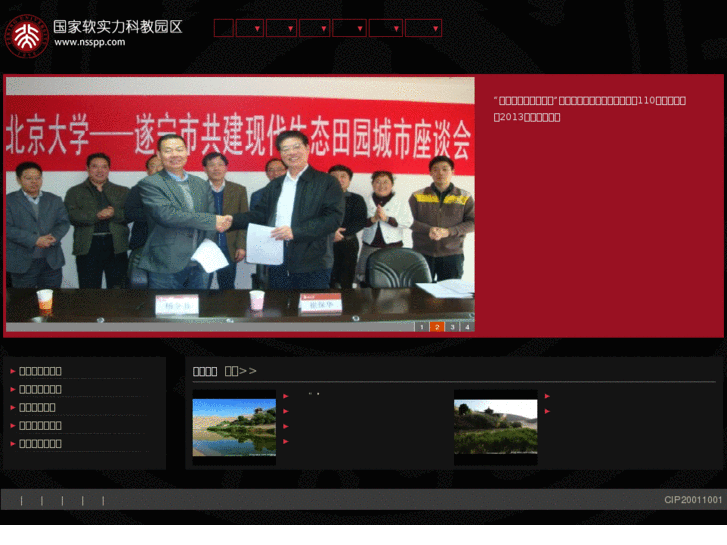
Task: Open the fourth link in the left sidebar list
Action: 40,425
